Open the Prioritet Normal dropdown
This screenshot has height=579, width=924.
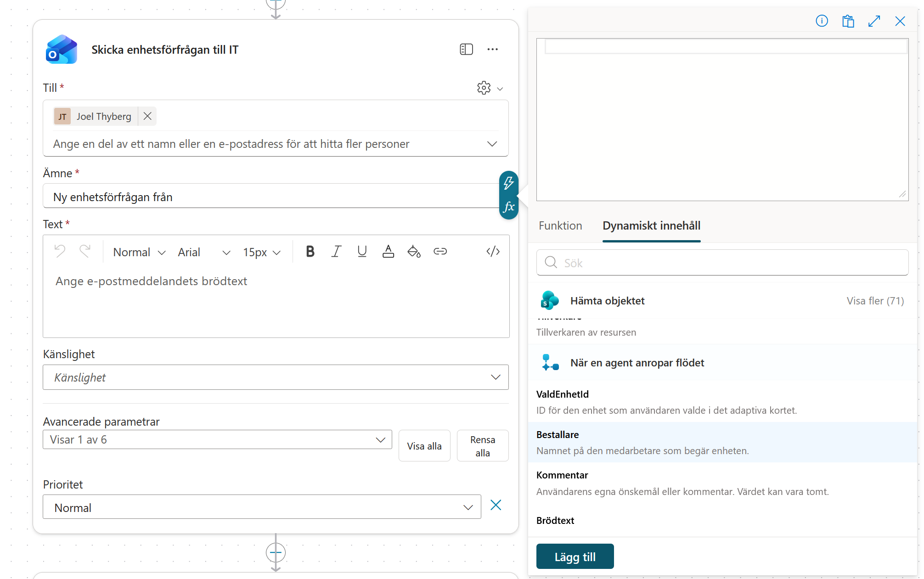(262, 507)
